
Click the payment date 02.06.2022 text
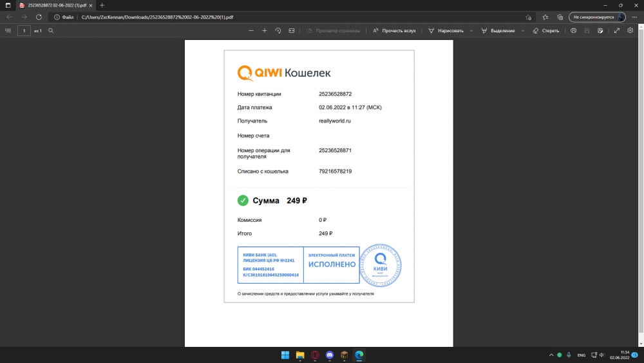[350, 108]
